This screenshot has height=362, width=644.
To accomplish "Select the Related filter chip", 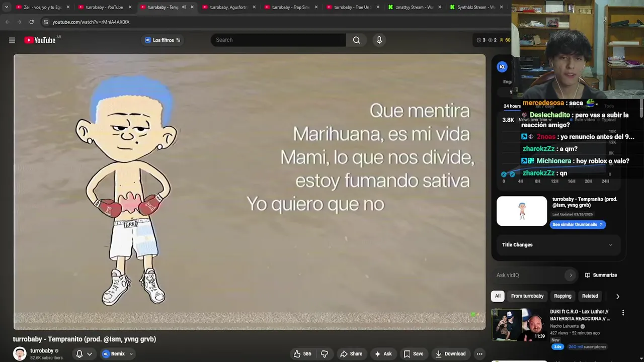I will click(590, 296).
